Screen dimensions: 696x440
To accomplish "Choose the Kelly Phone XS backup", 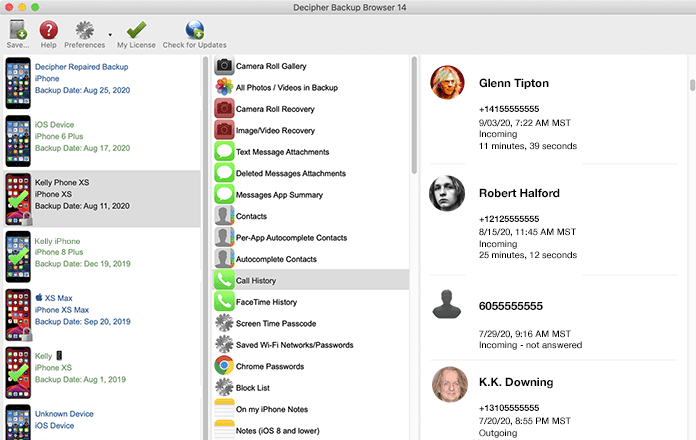I will pos(102,199).
